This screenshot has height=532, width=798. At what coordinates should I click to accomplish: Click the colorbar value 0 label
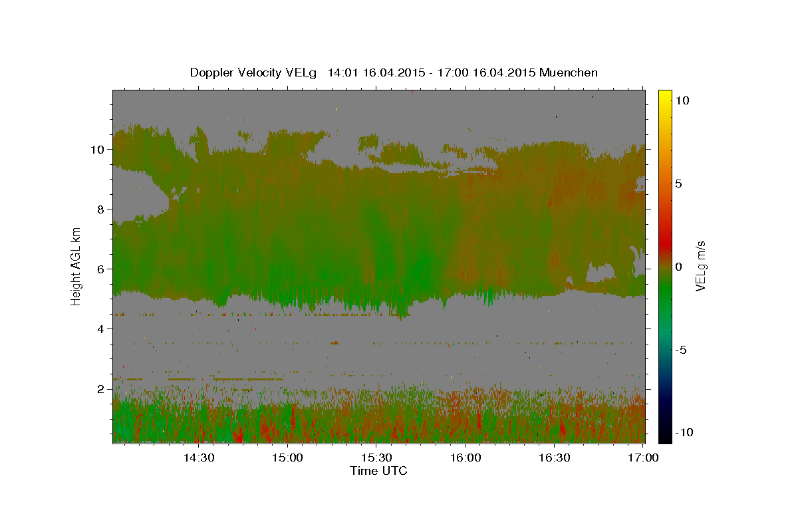click(x=678, y=267)
